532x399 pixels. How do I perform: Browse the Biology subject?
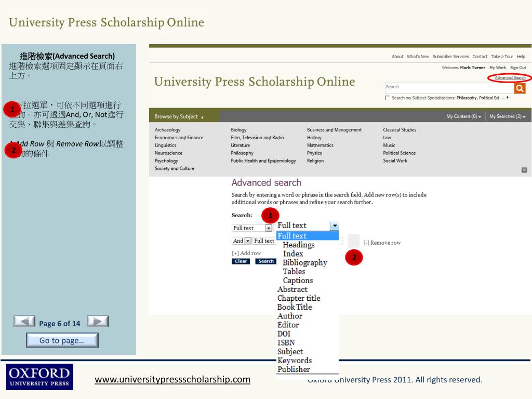point(238,129)
